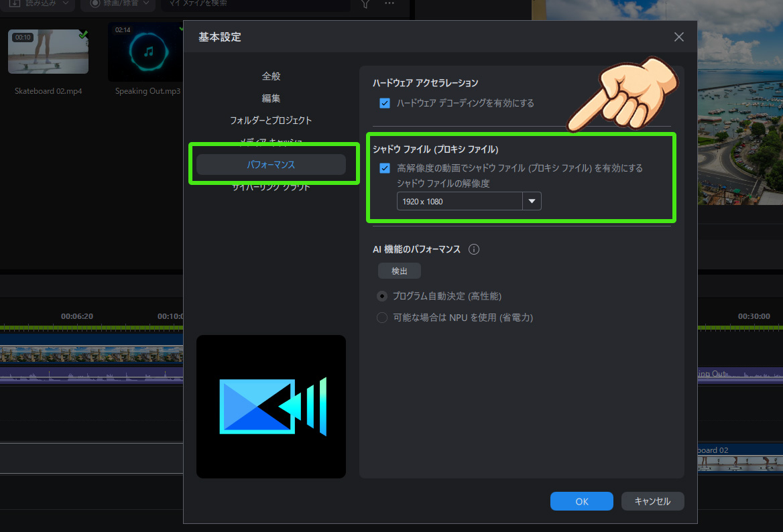Select the パフォーマンス category

271,164
